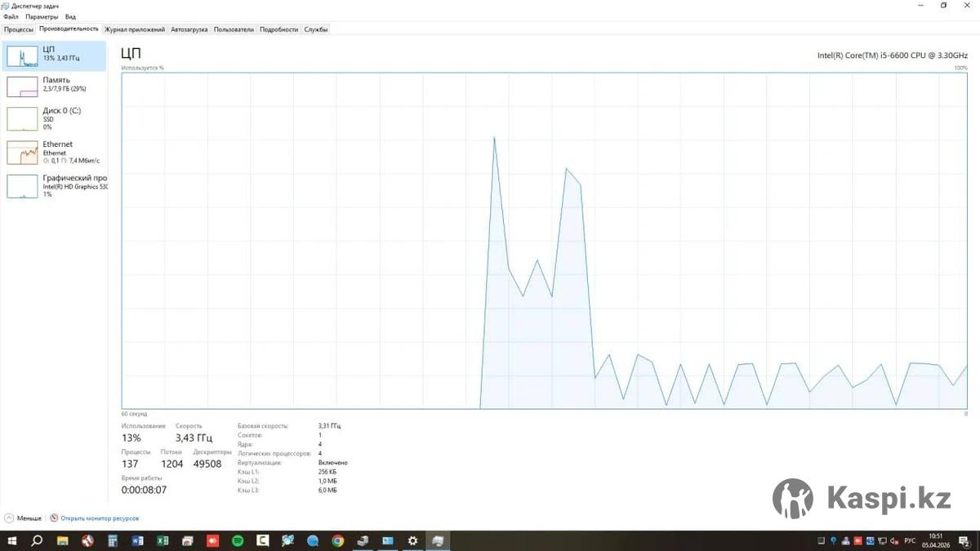Open the Ethernet performance graph
Screen dimensions: 980x551
point(54,152)
